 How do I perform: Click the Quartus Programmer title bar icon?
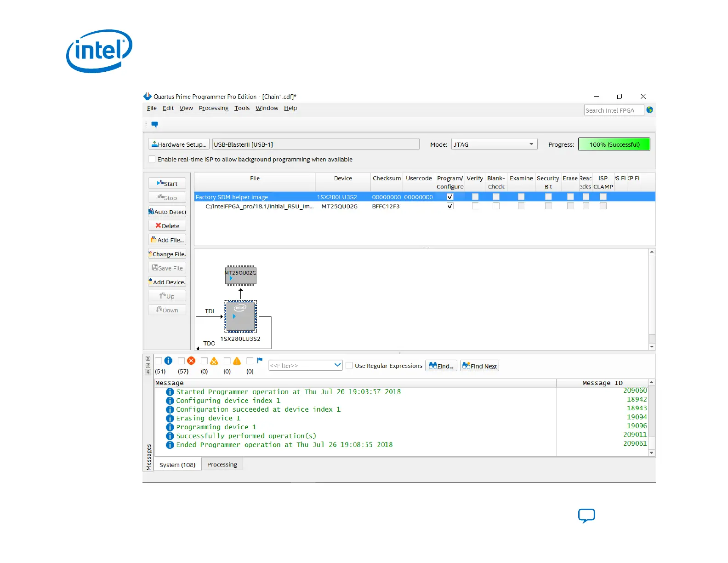pos(148,96)
